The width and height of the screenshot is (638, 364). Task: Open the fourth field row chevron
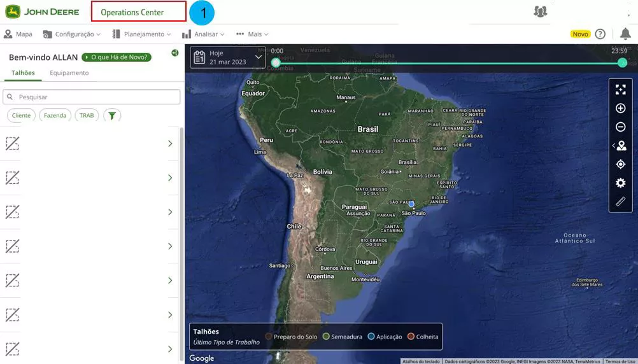(x=170, y=246)
